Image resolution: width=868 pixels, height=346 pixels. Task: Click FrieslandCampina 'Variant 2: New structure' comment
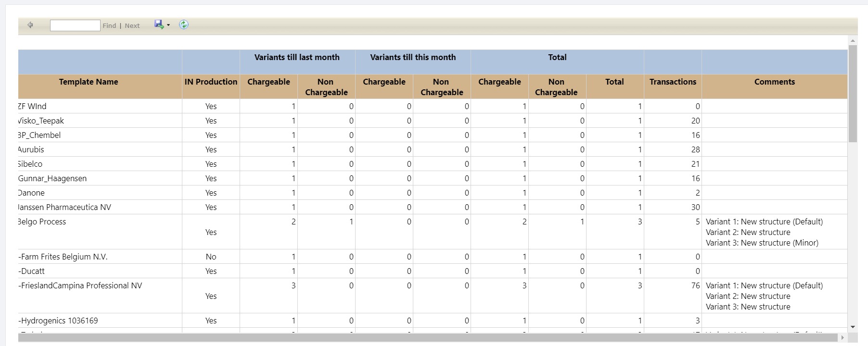pyautogui.click(x=748, y=296)
